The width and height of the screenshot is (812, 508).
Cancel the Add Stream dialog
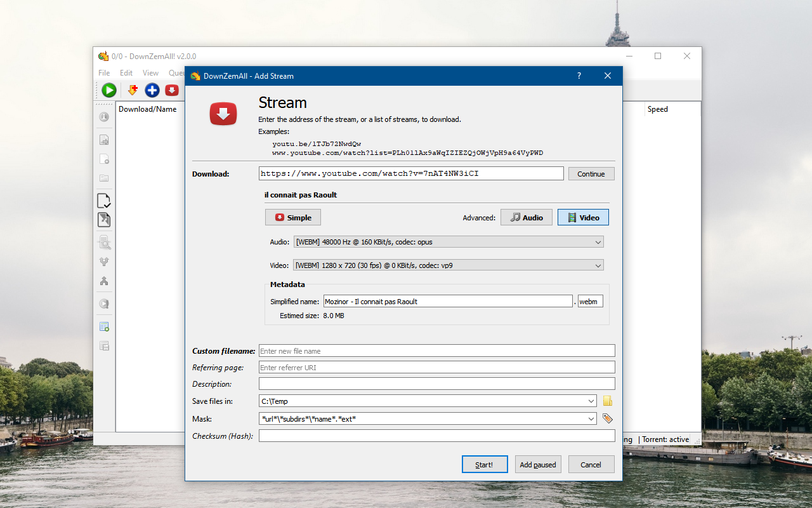pyautogui.click(x=591, y=464)
